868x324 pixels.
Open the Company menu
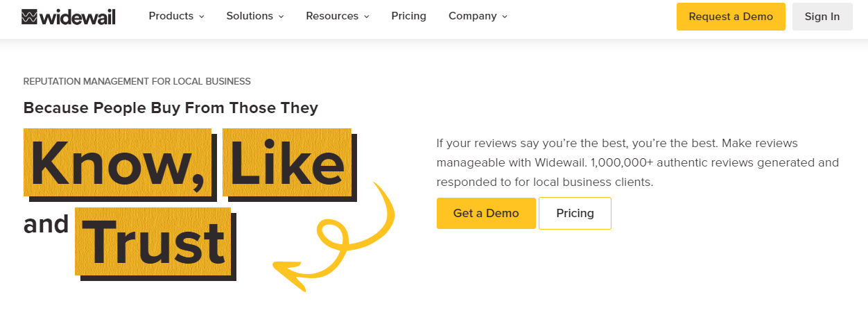point(472,16)
